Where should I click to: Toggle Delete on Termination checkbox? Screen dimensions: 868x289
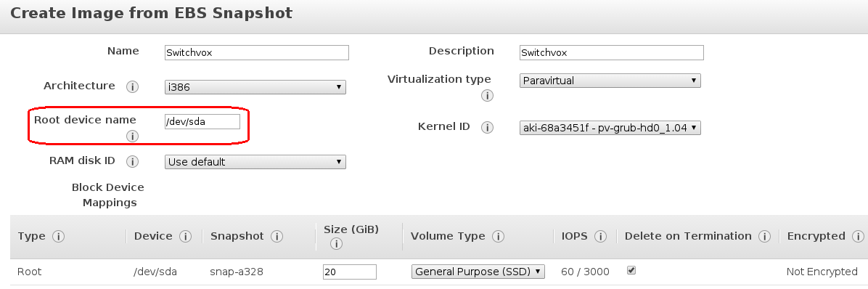click(631, 271)
